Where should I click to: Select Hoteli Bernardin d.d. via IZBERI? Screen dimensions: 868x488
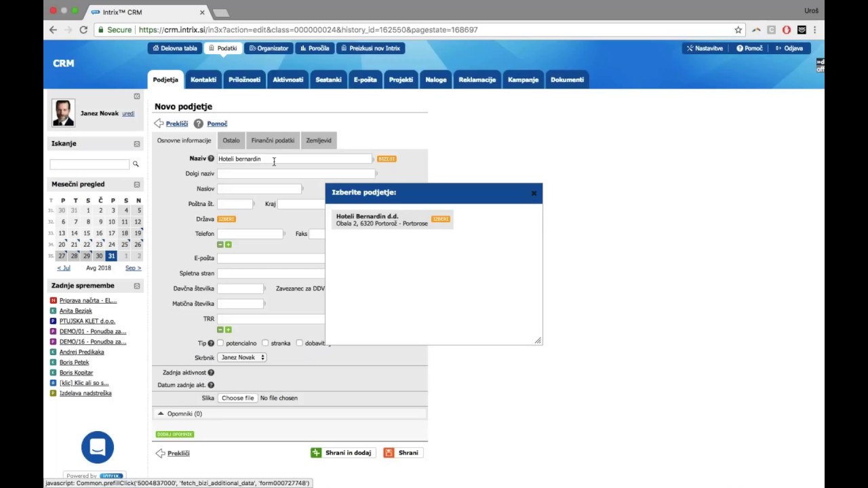(441, 219)
